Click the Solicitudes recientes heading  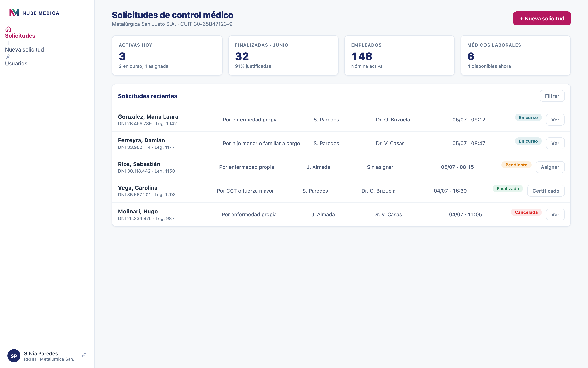[147, 96]
